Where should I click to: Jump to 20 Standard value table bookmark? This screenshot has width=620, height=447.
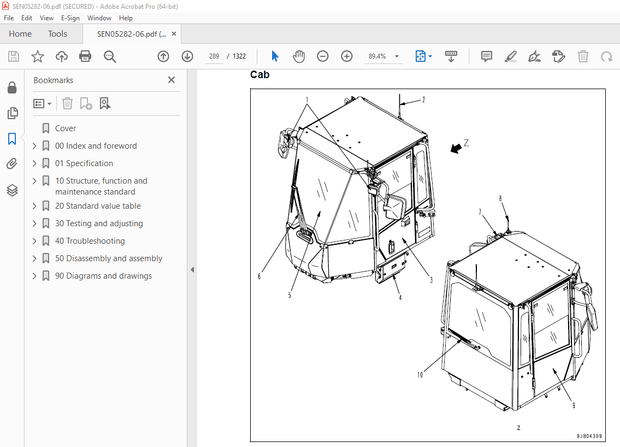coord(98,206)
